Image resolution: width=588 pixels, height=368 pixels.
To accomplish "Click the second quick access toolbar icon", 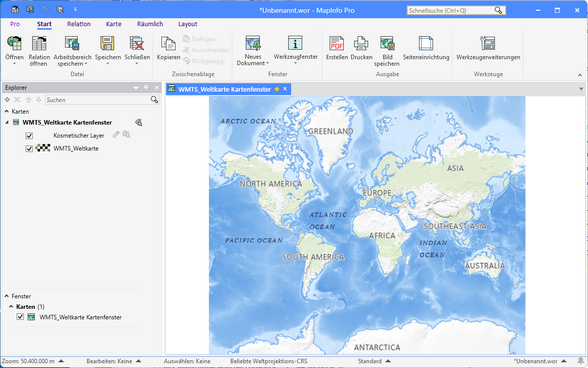I will 30,9.
